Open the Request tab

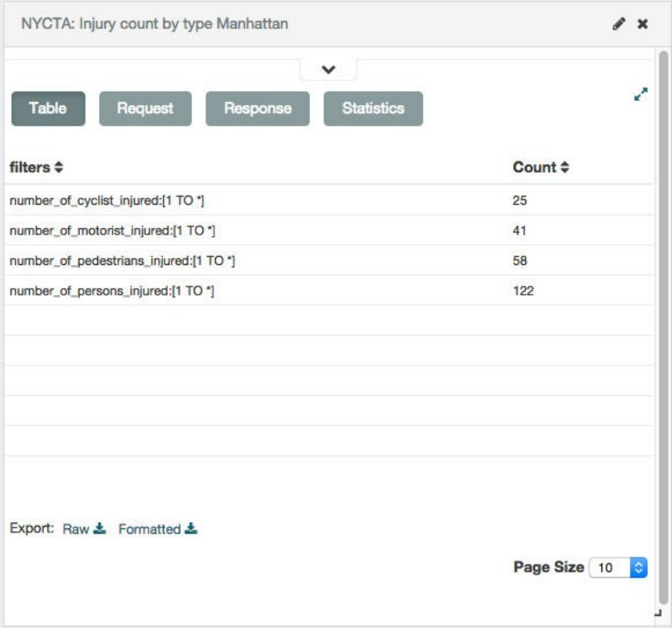tap(145, 108)
